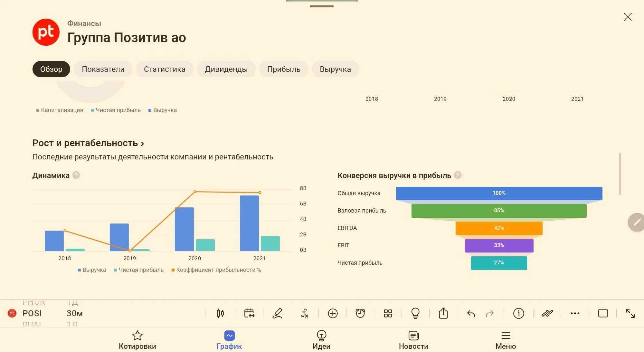Toggle Чистая прибыль in the top chart legend

pos(116,110)
